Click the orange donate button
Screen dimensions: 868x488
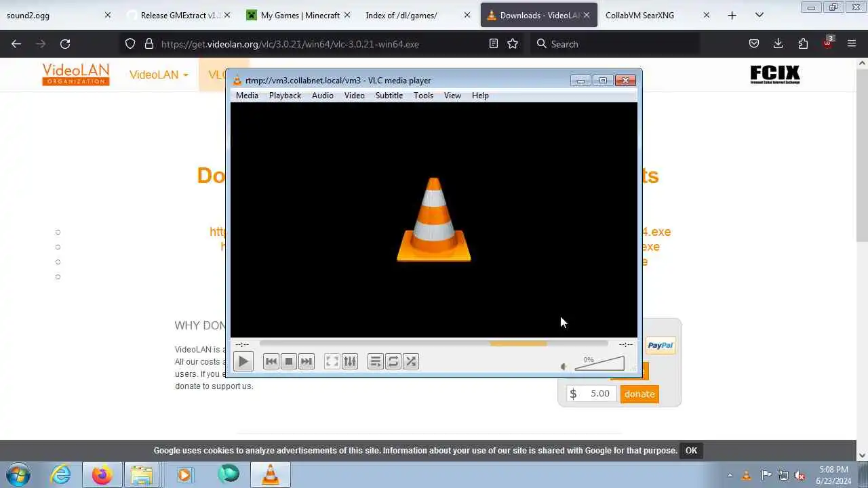coord(639,394)
